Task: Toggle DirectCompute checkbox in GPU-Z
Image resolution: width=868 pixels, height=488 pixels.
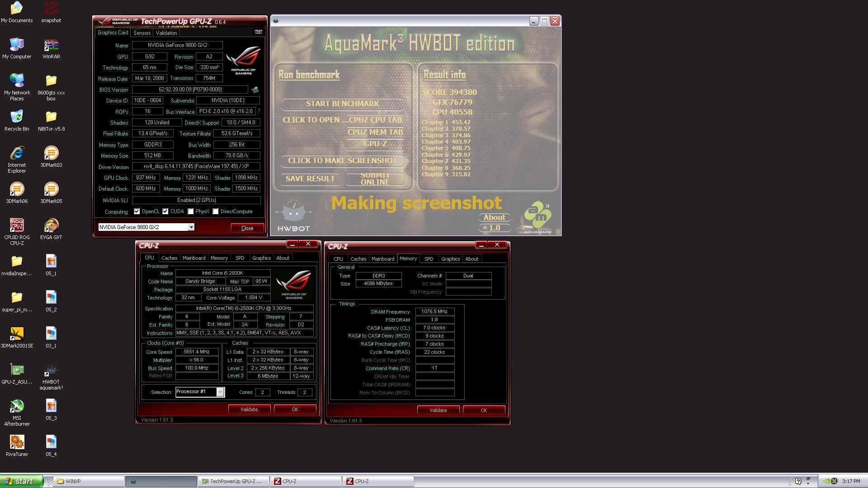Action: point(216,211)
